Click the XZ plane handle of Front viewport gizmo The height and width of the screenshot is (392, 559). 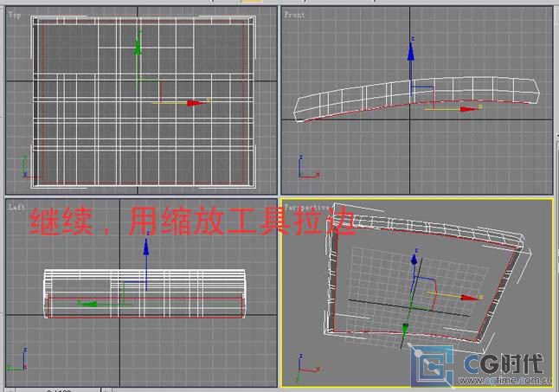click(423, 97)
